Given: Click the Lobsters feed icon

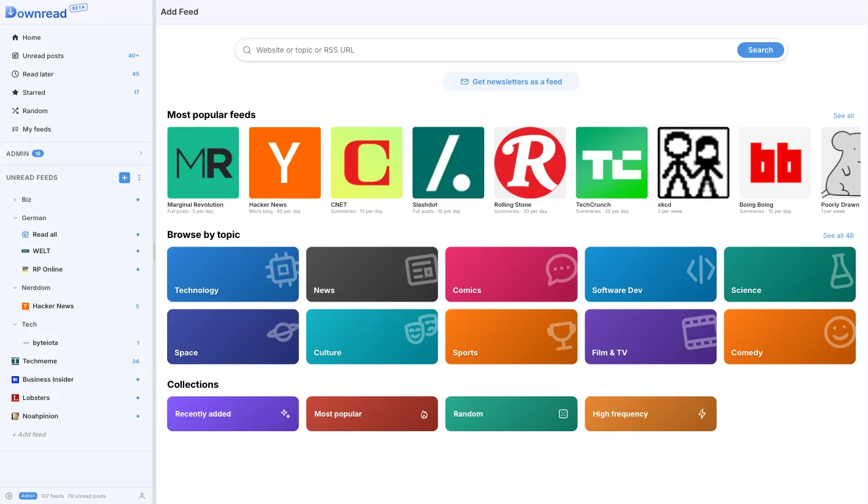Looking at the screenshot, I should point(15,398).
